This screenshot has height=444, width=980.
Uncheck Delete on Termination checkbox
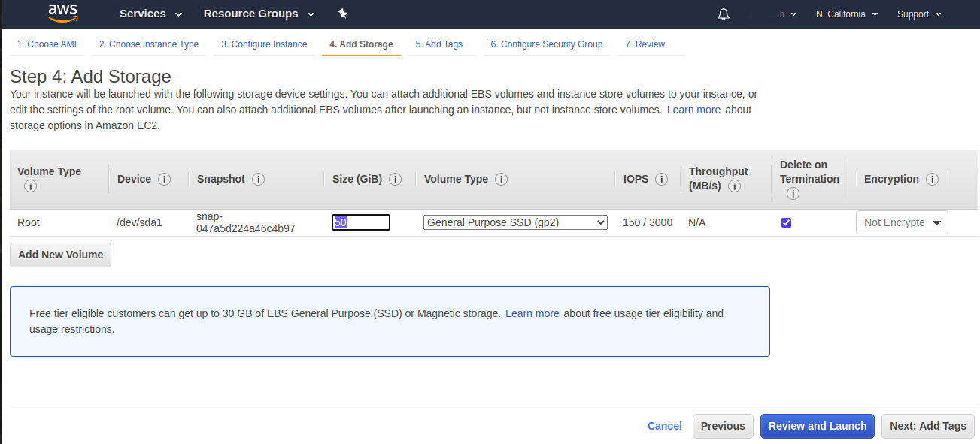coord(786,222)
